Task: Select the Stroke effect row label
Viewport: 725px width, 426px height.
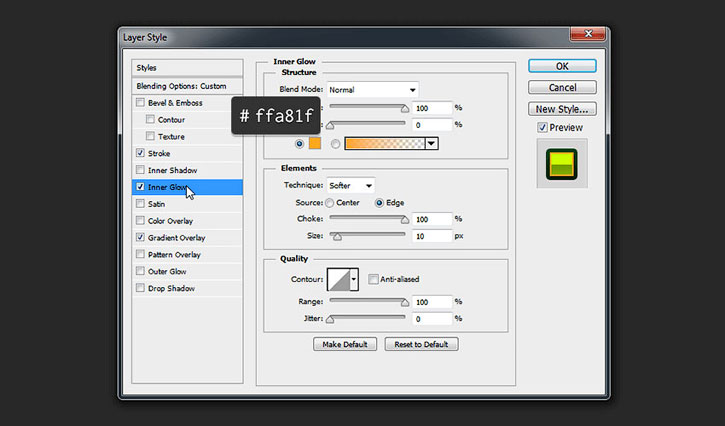Action: pos(159,153)
